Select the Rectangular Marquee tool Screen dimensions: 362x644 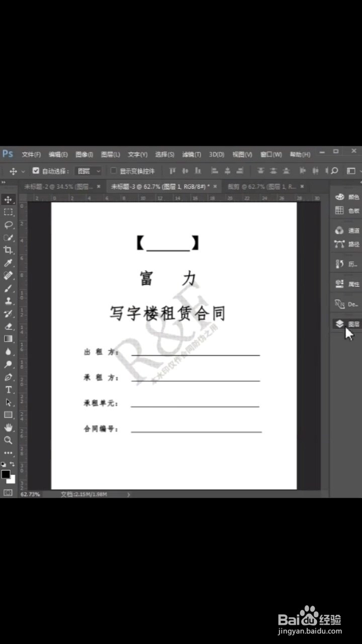(8, 212)
